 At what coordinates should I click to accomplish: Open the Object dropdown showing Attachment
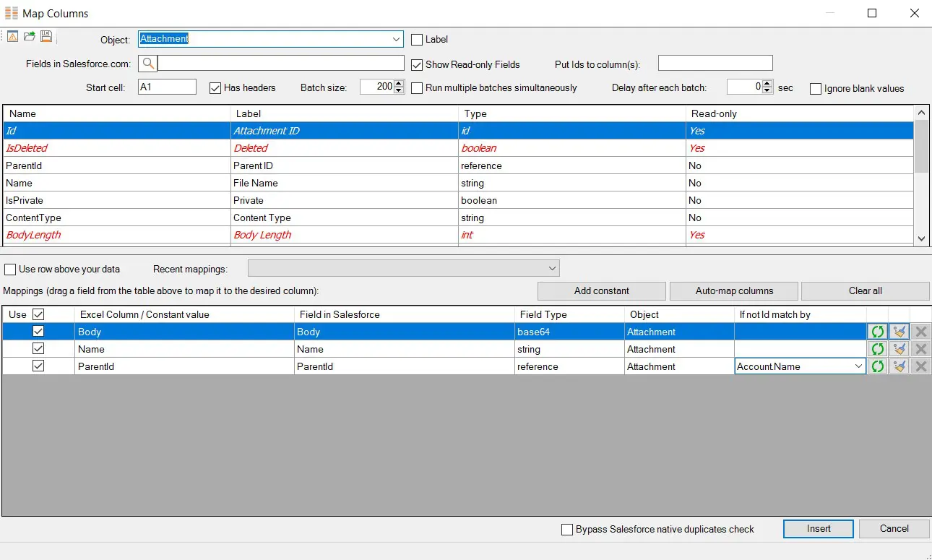point(396,39)
